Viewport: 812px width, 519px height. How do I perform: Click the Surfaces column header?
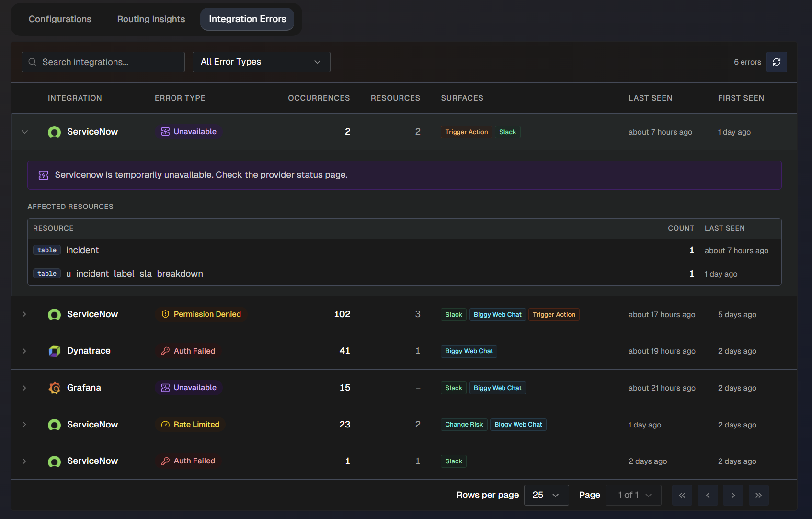click(462, 98)
